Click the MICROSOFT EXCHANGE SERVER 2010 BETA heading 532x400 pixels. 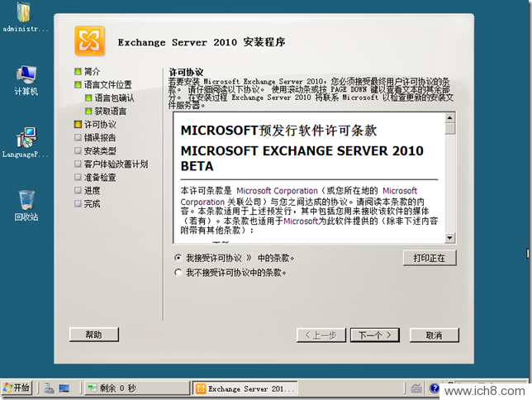[302, 158]
